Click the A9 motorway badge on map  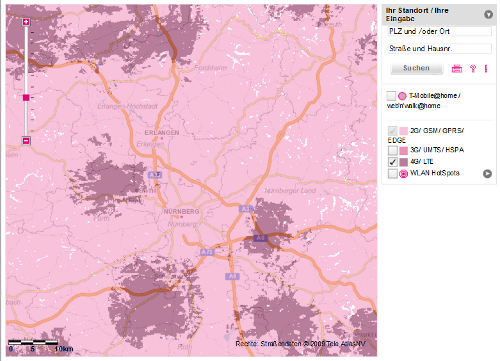232,276
